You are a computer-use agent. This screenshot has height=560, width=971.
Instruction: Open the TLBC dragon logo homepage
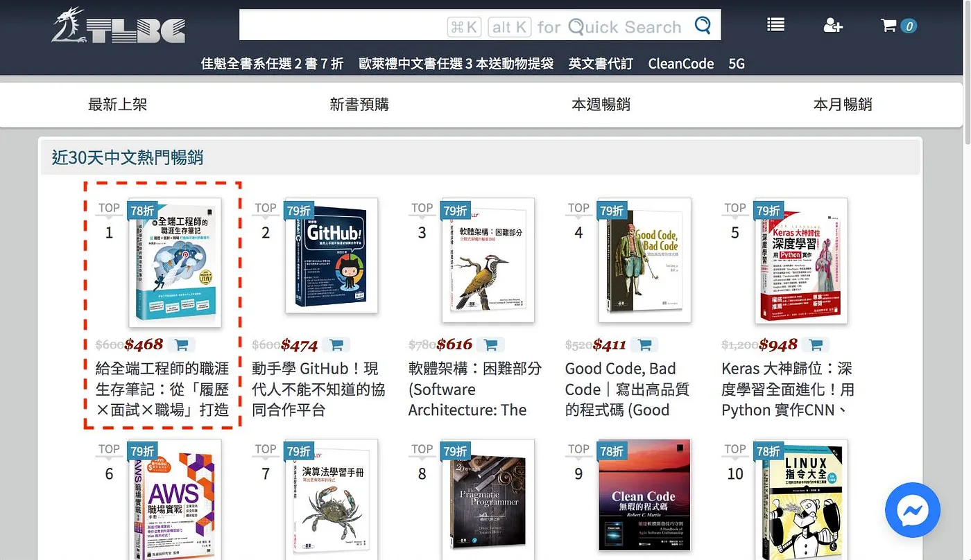119,27
